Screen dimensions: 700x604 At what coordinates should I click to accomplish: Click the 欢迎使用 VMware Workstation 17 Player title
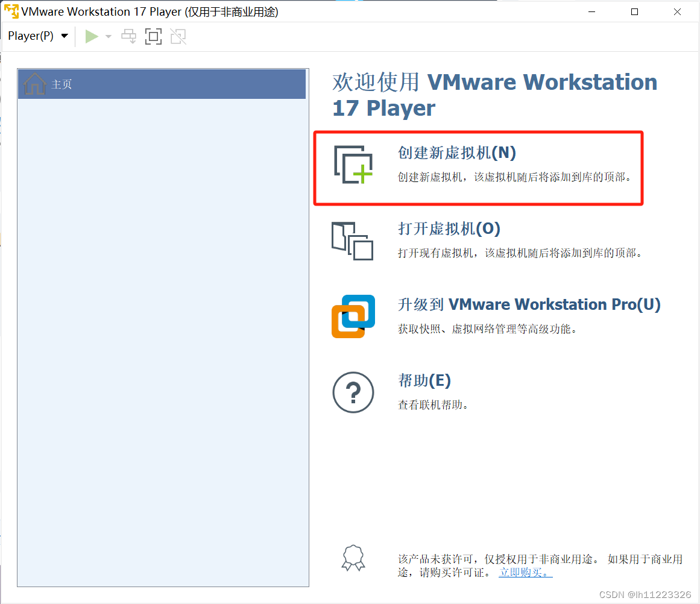pyautogui.click(x=494, y=95)
